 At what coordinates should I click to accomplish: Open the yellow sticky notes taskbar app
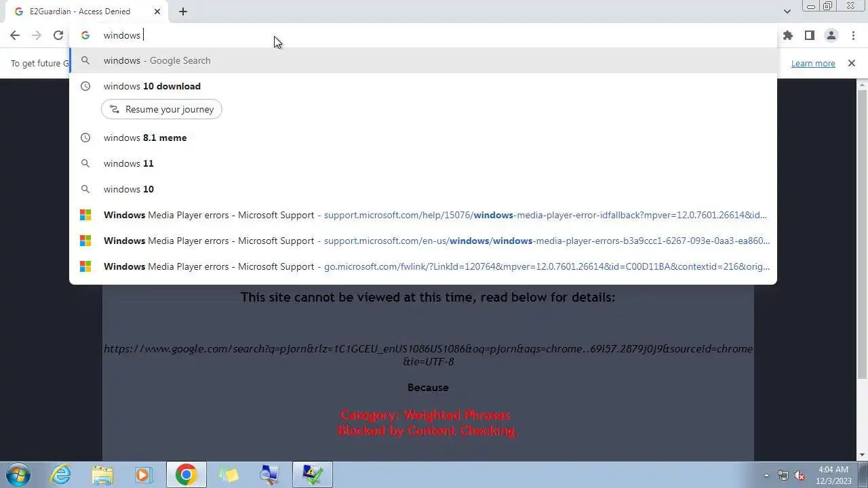pos(229,474)
